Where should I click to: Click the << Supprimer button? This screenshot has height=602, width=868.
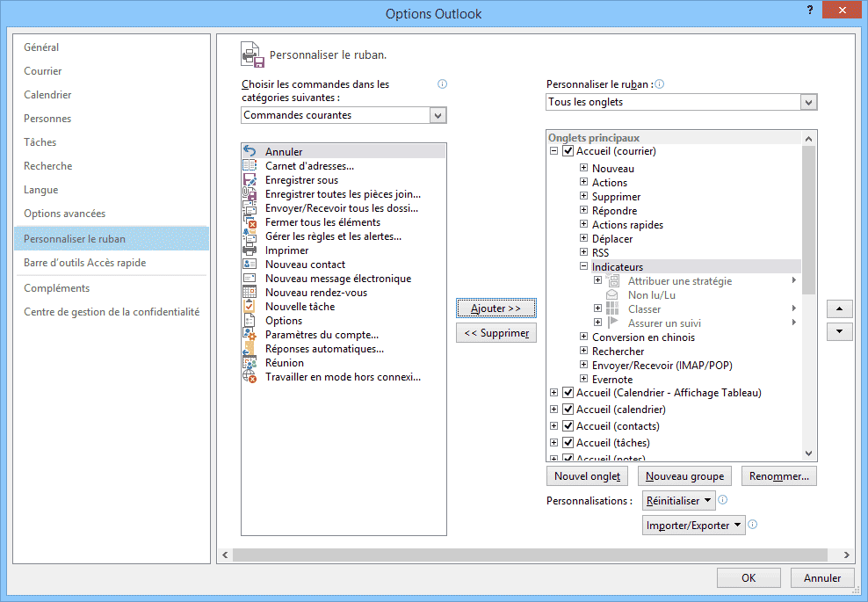pos(496,333)
